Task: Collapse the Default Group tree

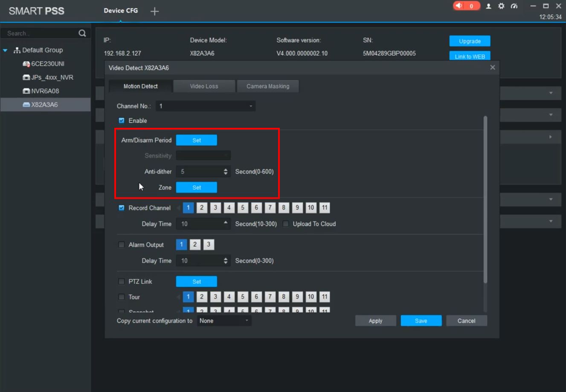Action: (x=5, y=50)
